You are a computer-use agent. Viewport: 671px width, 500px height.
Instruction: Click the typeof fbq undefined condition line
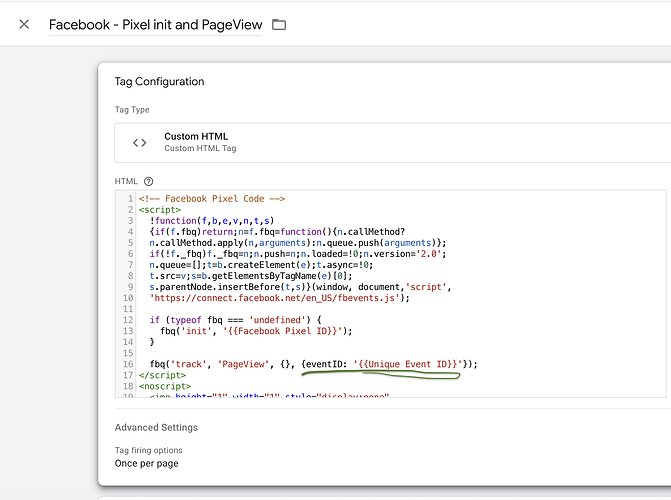(236, 320)
